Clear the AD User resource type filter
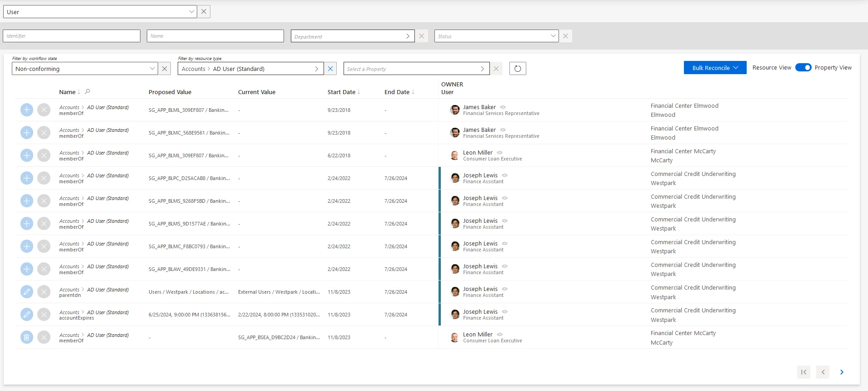This screenshot has width=868, height=391. 330,69
